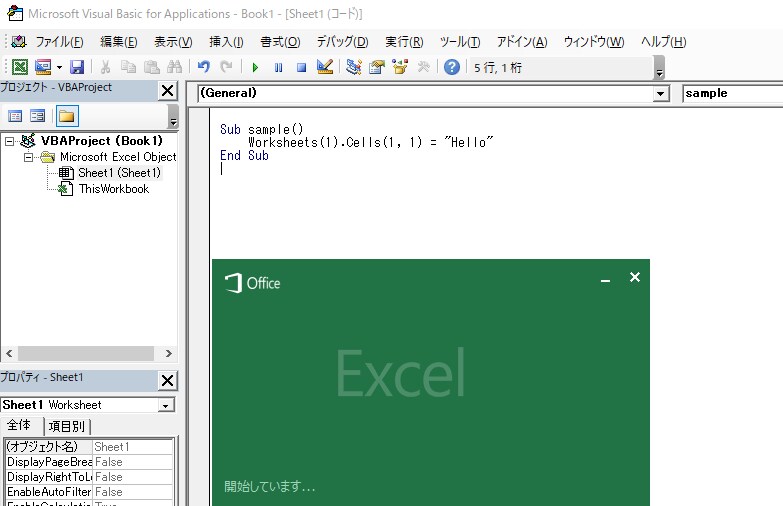Screen dimensions: 783x506
Task: Click the End Sub code line
Action: click(244, 156)
